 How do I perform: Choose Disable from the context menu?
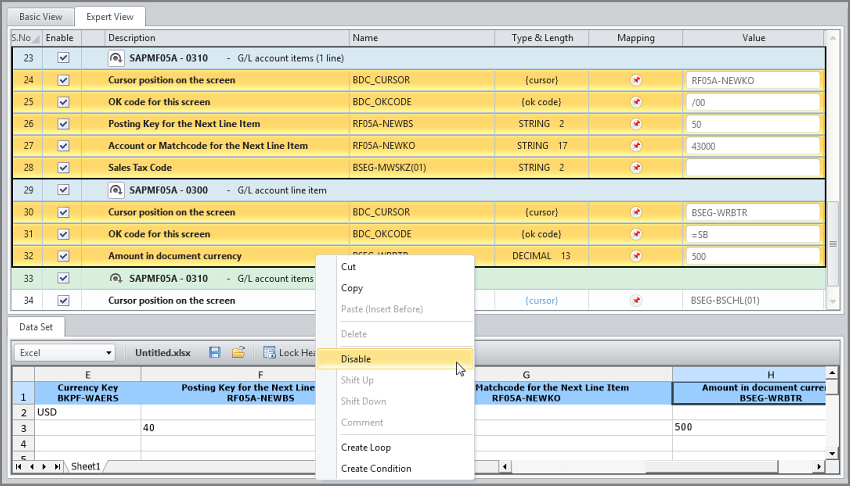click(356, 359)
